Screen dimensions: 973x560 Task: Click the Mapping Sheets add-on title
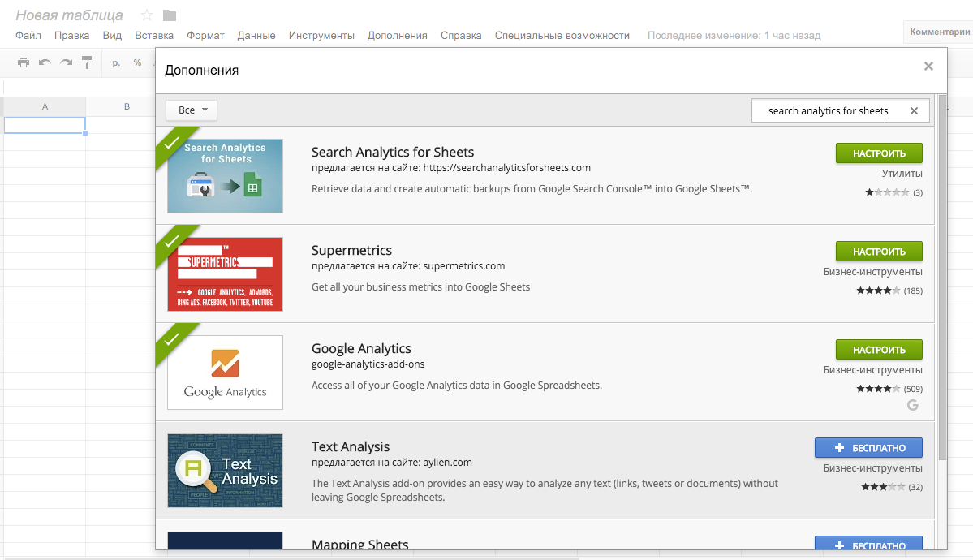tap(360, 544)
